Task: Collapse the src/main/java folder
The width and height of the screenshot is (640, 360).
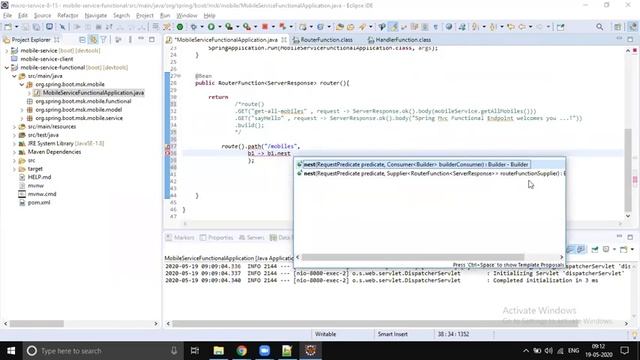Action: (14, 76)
